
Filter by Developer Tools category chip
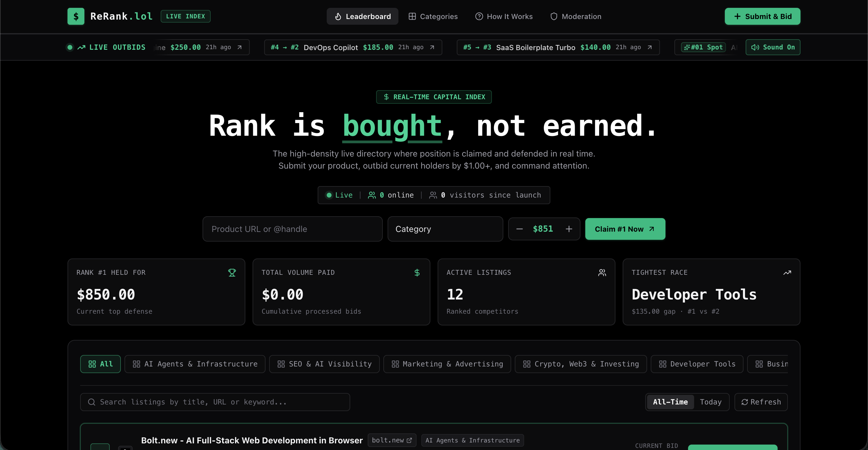[697, 364]
